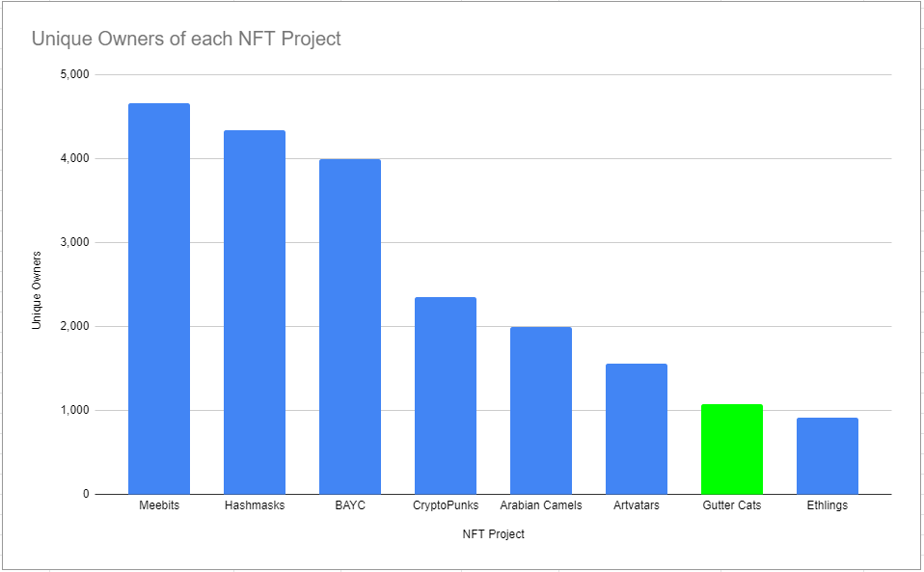Click the 'Arabian Camels' axis label
924x572 pixels.
point(541,505)
